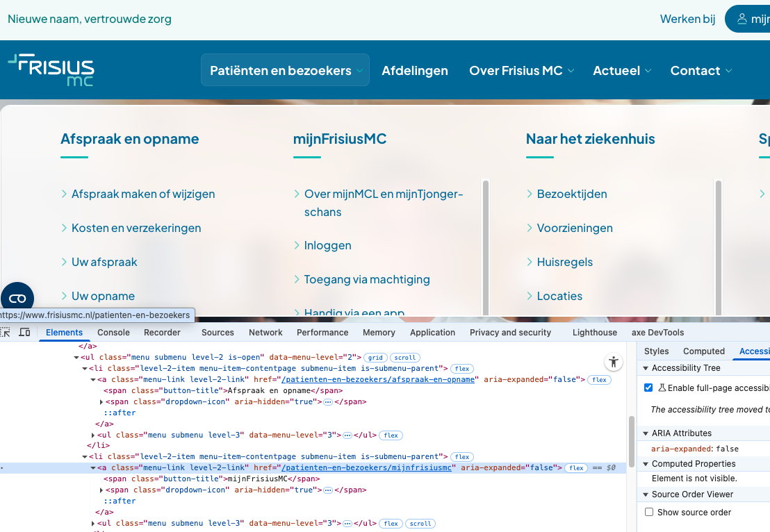Collapse the selected mijnfrisiusmc anchor node

93,467
